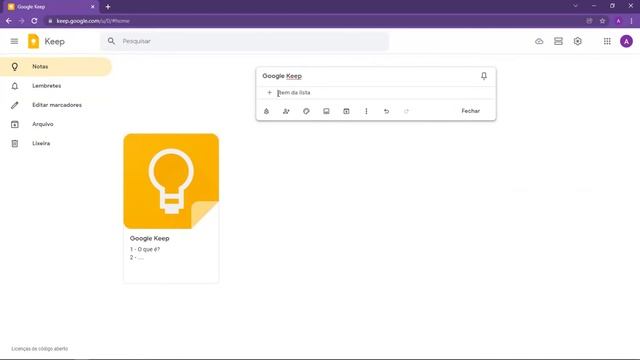Click the address bar URL keep.google.com
This screenshot has width=640, height=360.
point(93,21)
